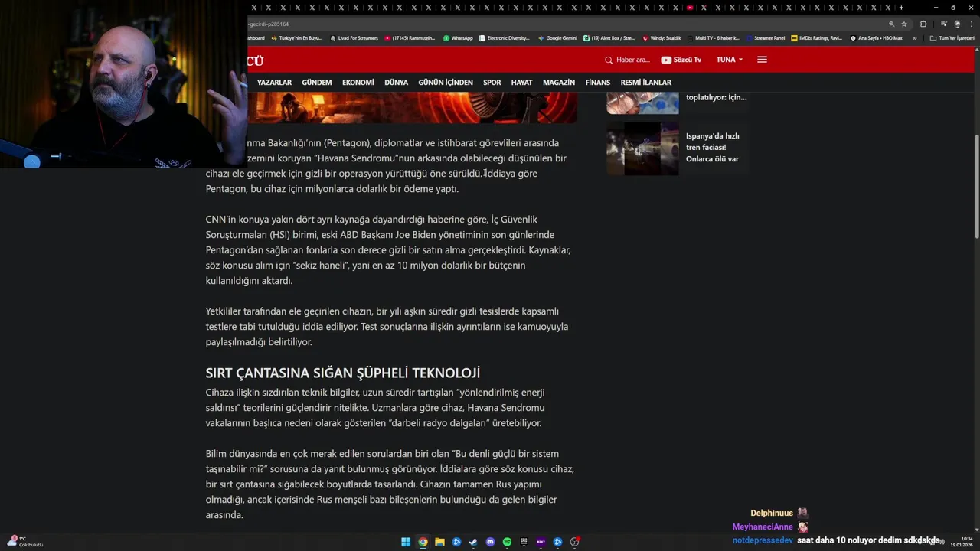The width and height of the screenshot is (980, 551).
Task: Switch to the YouTube browser tab
Action: coord(690,8)
